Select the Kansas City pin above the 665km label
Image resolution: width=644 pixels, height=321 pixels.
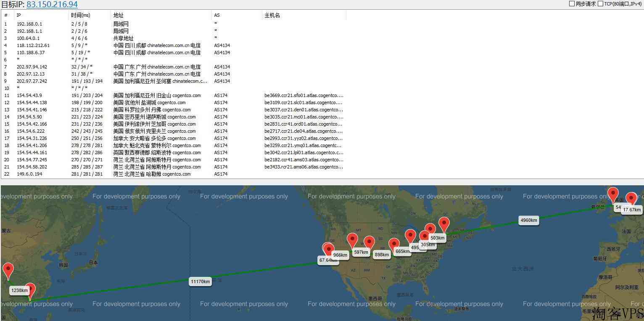click(394, 245)
